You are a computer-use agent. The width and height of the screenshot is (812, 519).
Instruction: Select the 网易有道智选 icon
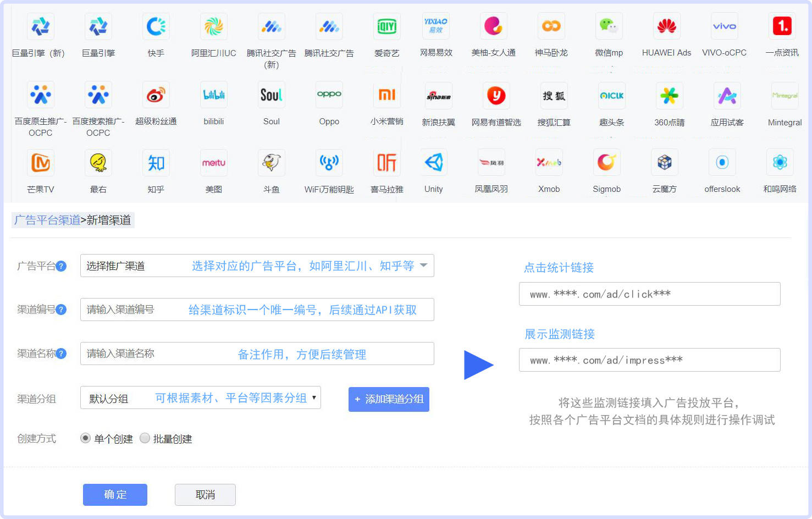coord(496,96)
